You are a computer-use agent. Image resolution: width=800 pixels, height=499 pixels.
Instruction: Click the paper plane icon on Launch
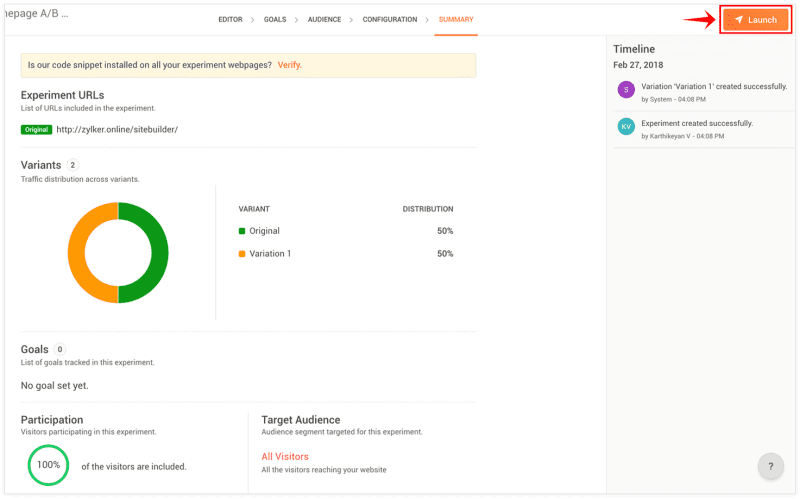coord(739,20)
